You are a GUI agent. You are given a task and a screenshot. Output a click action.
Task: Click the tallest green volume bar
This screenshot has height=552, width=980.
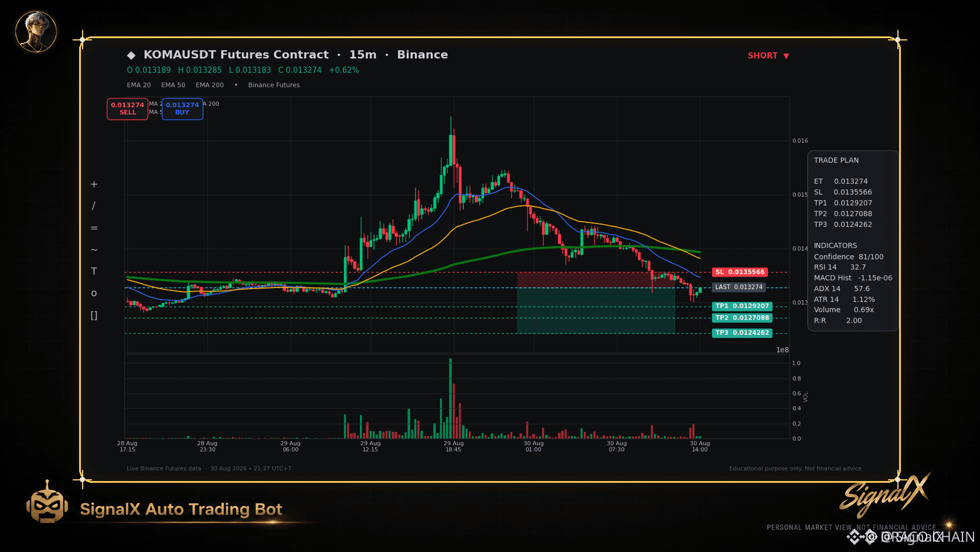point(450,399)
